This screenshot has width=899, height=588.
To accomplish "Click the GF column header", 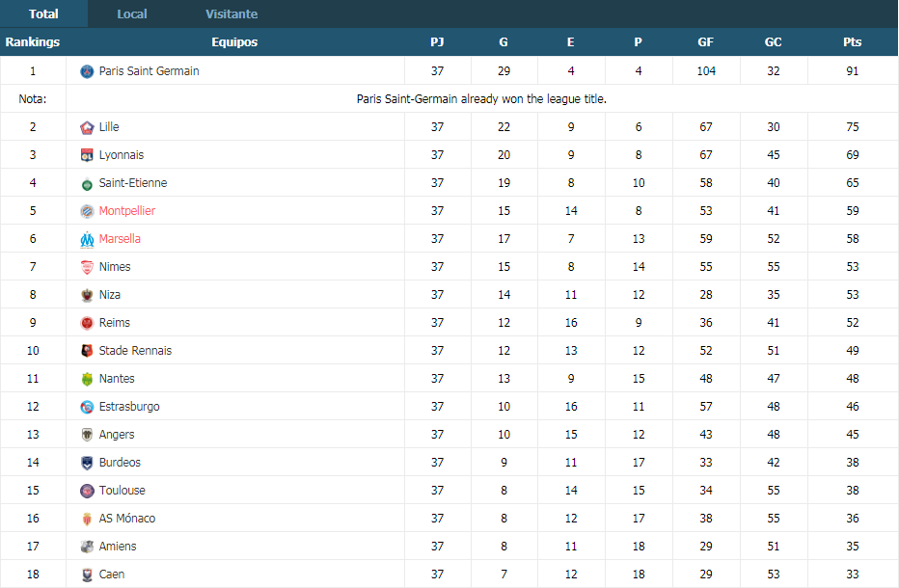I will [x=705, y=41].
